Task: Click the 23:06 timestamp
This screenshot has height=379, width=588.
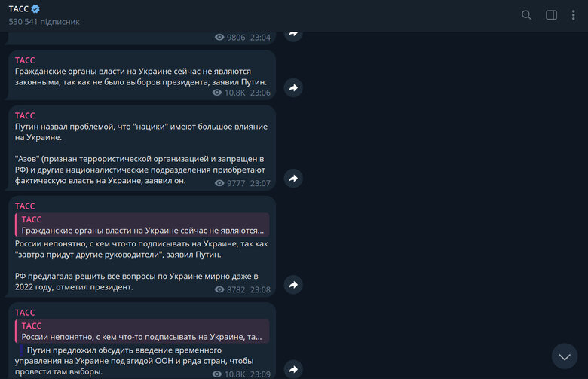Action: [260, 93]
